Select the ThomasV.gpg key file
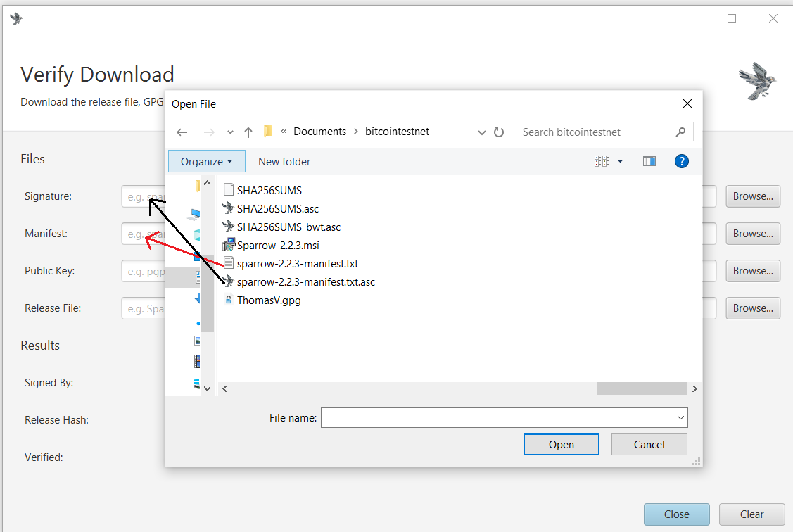This screenshot has width=793, height=532. (x=269, y=300)
